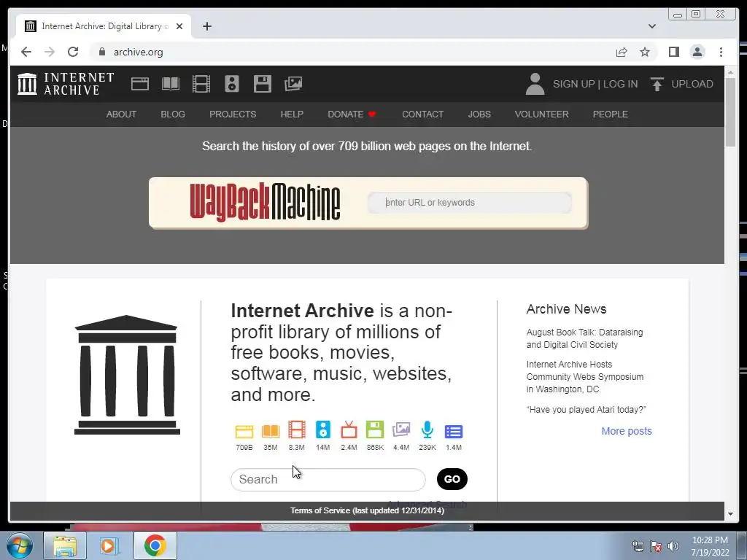The image size is (747, 560).
Task: Open File Explorer from the taskbar
Action: pos(65,545)
